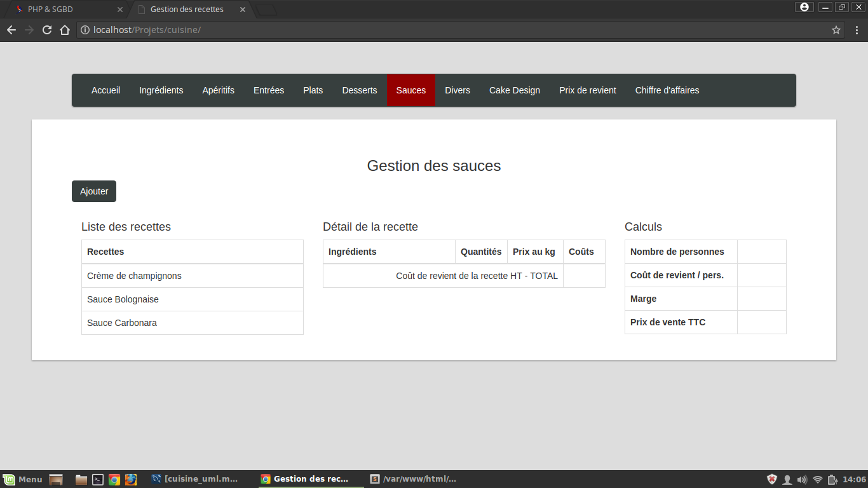Click the browser forward arrow
Viewport: 868px width, 488px height.
pyautogui.click(x=29, y=30)
